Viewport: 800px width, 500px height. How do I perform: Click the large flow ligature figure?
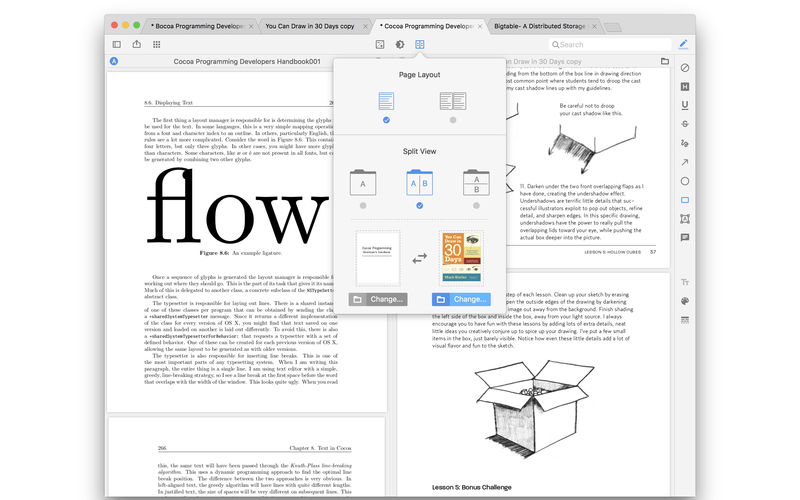click(x=238, y=207)
